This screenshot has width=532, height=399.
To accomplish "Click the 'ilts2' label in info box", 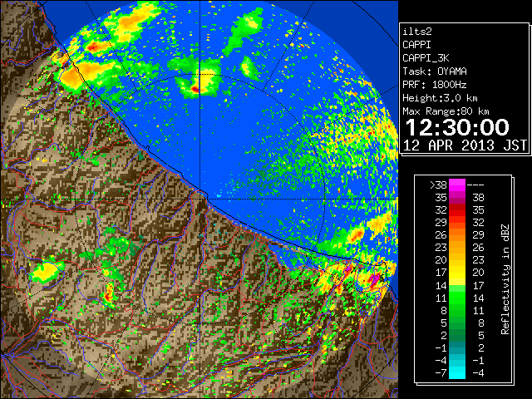I will pyautogui.click(x=417, y=32).
